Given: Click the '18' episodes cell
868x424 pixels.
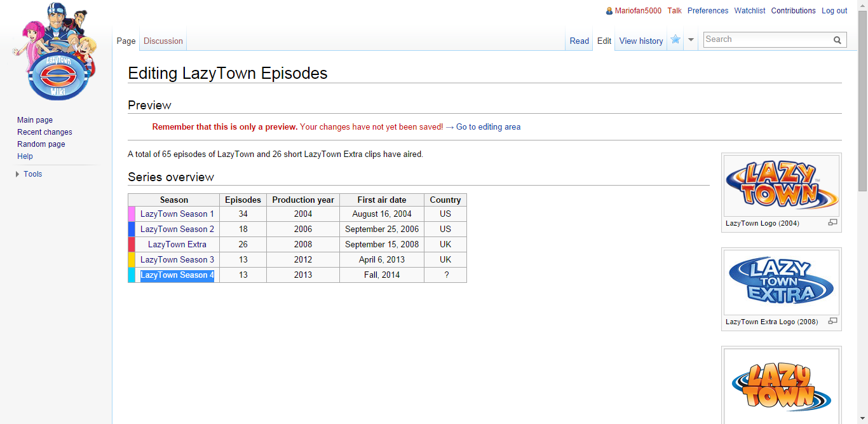Looking at the screenshot, I should tap(243, 229).
